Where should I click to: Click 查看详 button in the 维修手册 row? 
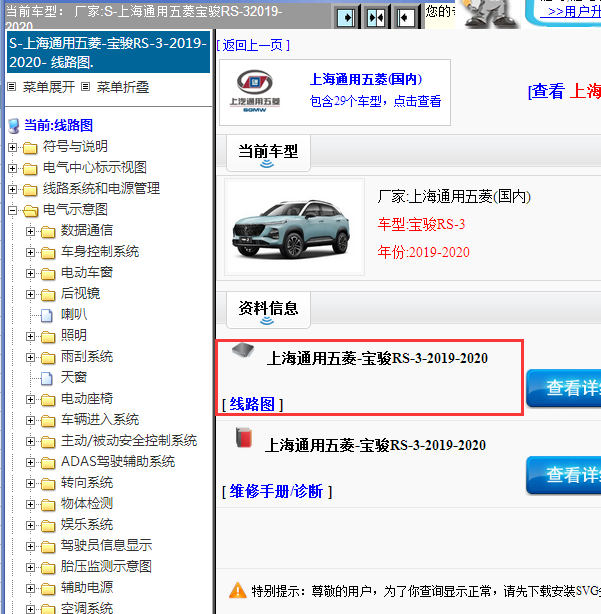point(563,475)
